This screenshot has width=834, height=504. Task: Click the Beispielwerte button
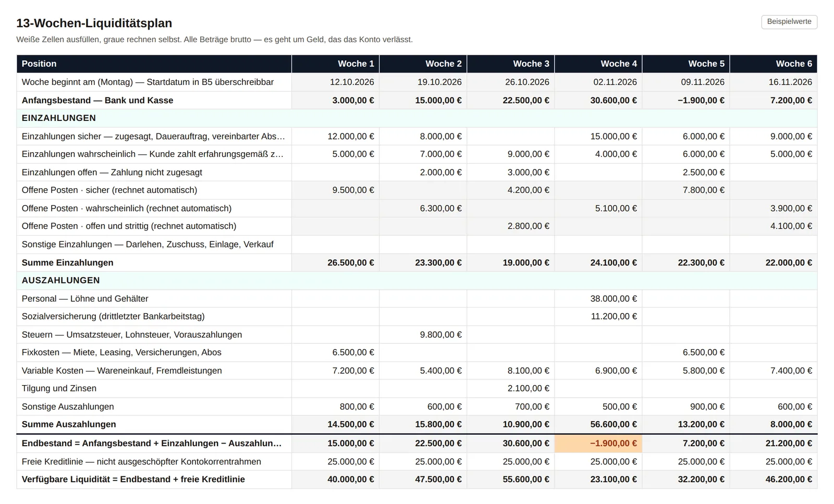[x=789, y=22]
